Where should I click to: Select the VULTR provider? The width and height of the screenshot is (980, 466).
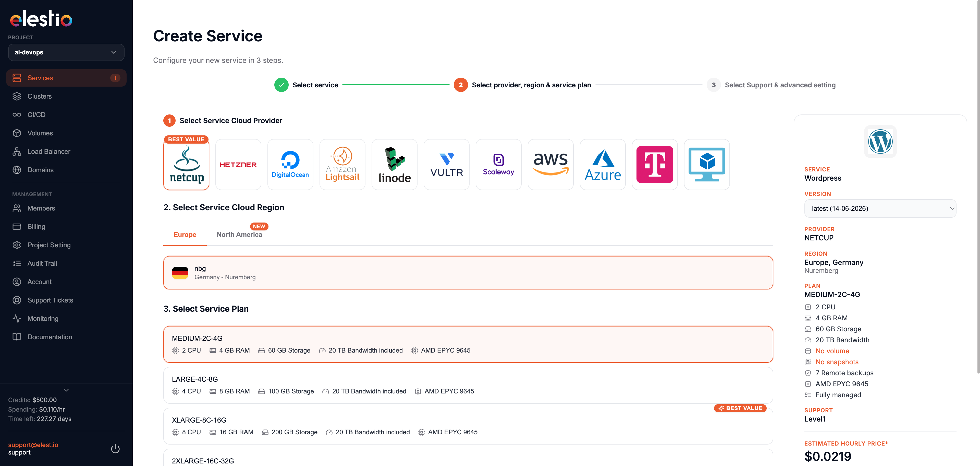447,165
